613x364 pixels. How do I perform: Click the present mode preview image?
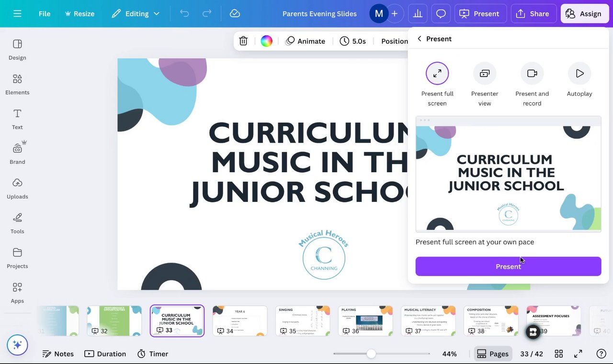pos(508,174)
